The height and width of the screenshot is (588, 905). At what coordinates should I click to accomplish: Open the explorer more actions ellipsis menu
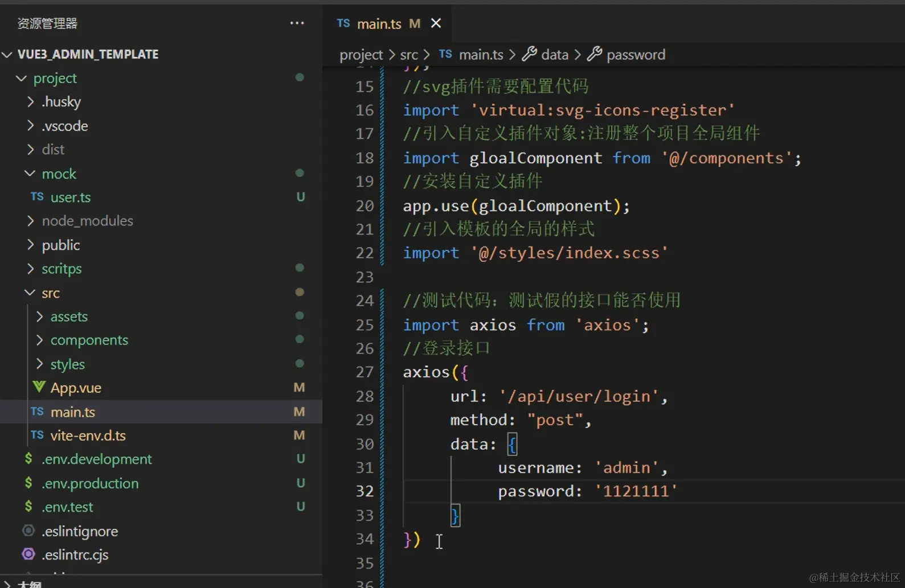tap(297, 23)
